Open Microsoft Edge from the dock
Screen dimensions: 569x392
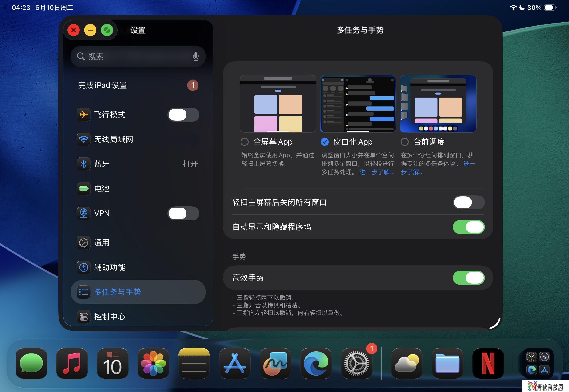coord(316,363)
